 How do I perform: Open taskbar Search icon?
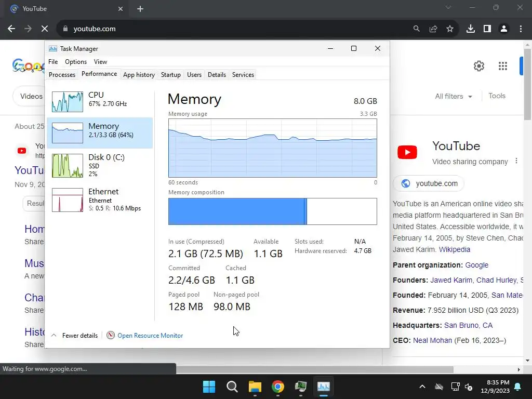(x=232, y=387)
